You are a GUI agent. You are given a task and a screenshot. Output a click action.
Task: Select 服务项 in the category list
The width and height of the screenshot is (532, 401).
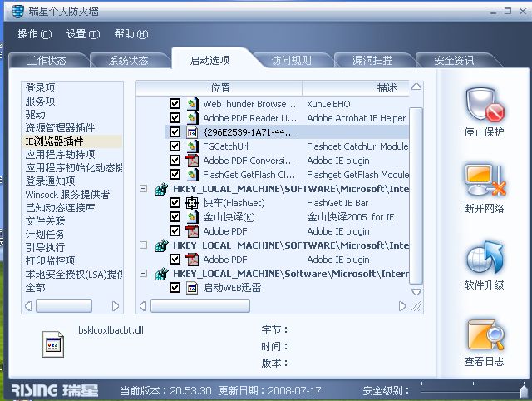point(41,101)
